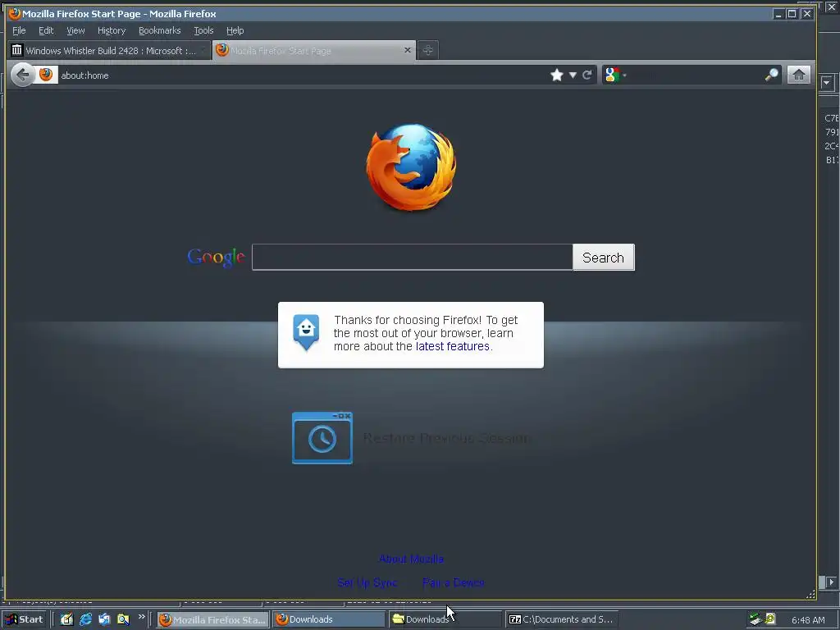The width and height of the screenshot is (840, 630).
Task: Open the File menu
Action: tap(19, 30)
